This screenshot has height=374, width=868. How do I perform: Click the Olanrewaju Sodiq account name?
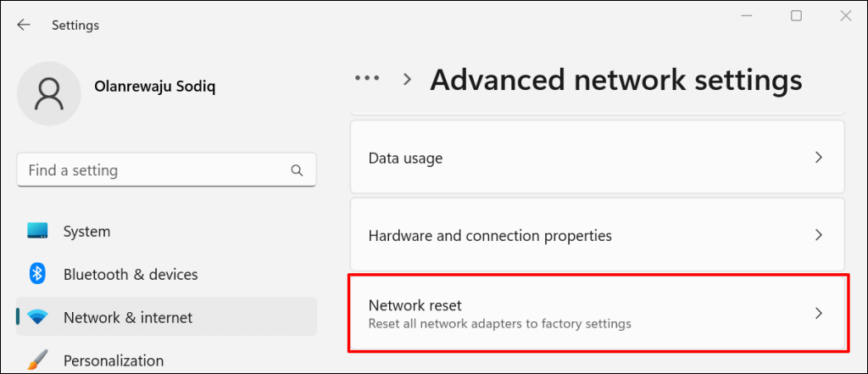tap(157, 87)
